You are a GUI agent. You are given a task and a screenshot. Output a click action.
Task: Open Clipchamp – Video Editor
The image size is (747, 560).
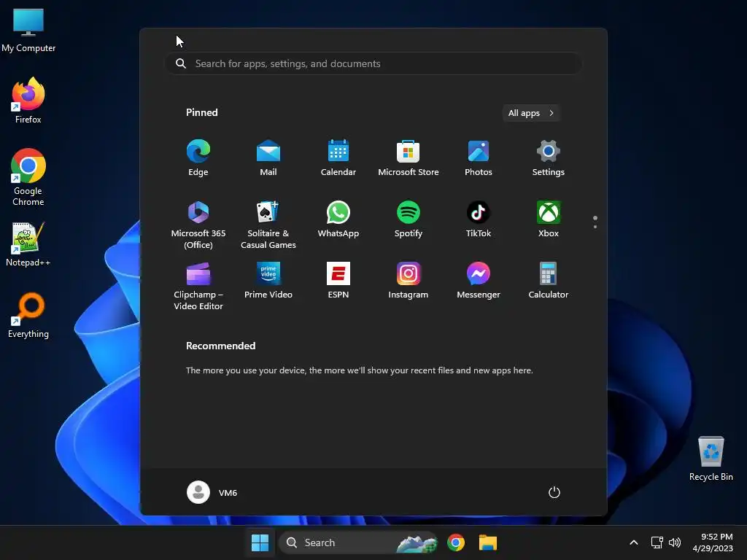pos(198,286)
